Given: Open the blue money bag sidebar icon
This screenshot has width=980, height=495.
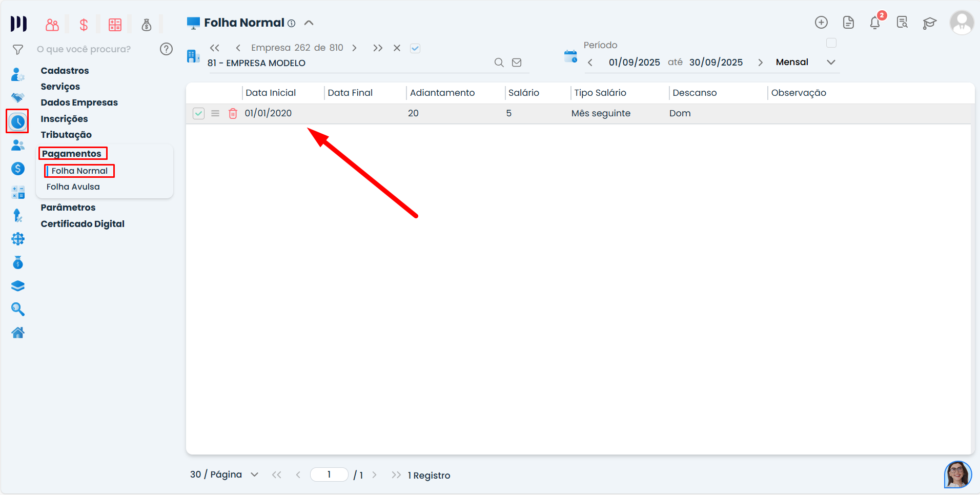Looking at the screenshot, I should click(x=18, y=262).
